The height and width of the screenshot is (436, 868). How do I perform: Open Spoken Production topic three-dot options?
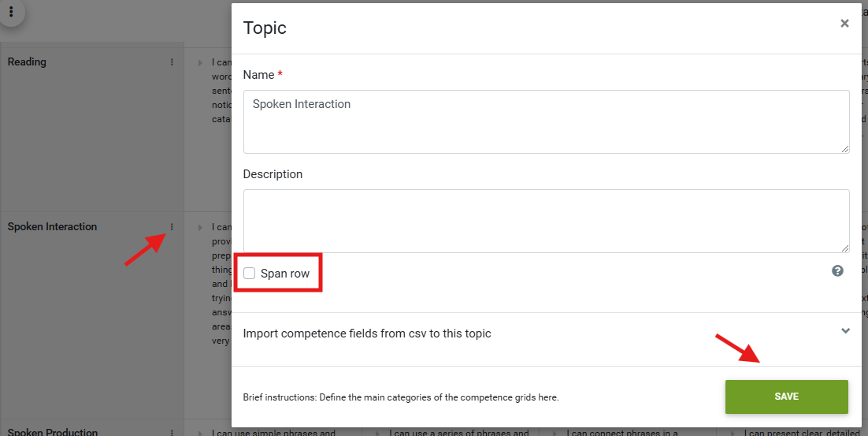pyautogui.click(x=172, y=433)
